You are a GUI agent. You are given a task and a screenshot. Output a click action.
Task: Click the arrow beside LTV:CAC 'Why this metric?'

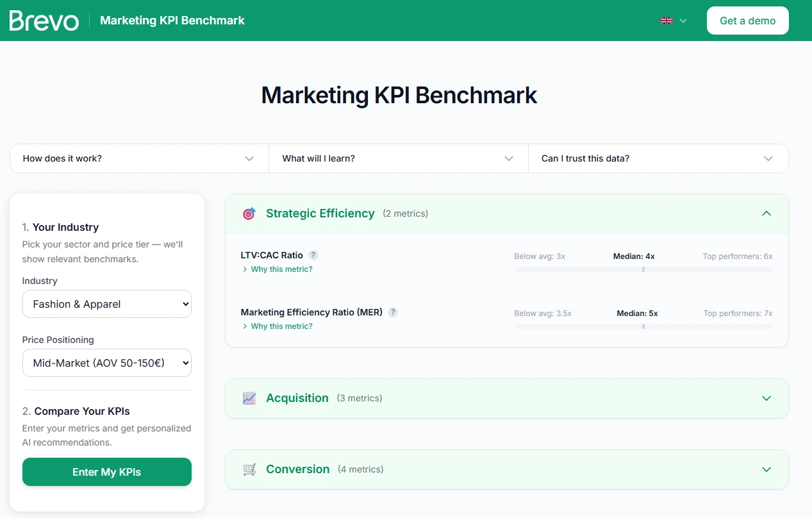(x=244, y=269)
